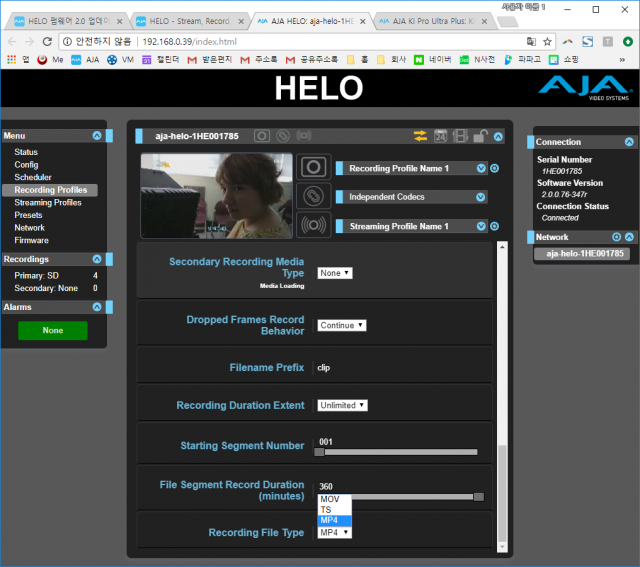Click the browser address bar URL
The image size is (640, 567).
tap(189, 42)
